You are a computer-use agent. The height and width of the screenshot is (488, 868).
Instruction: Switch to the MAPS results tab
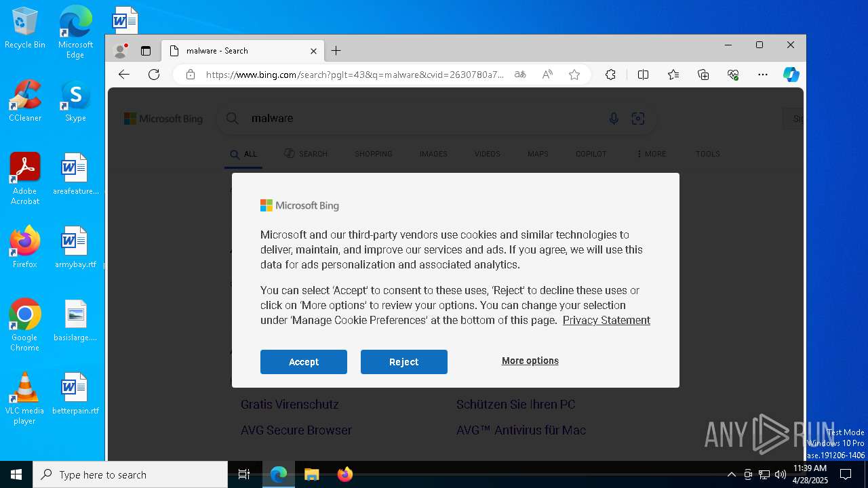pos(538,154)
